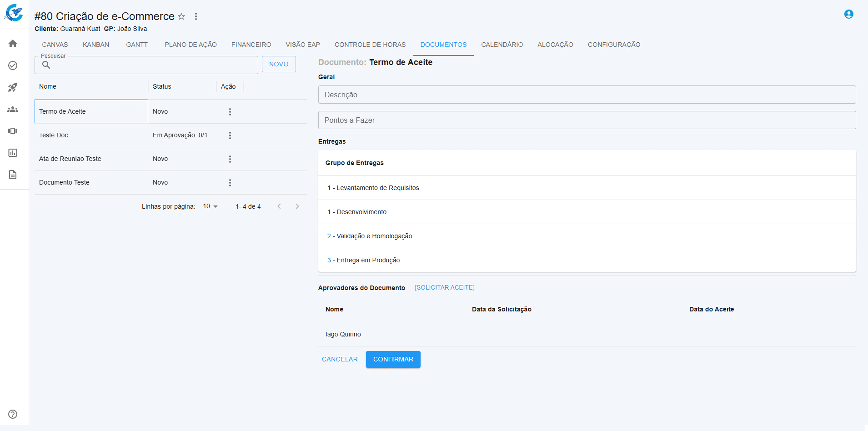Click the CANCELAR button

[x=340, y=359]
